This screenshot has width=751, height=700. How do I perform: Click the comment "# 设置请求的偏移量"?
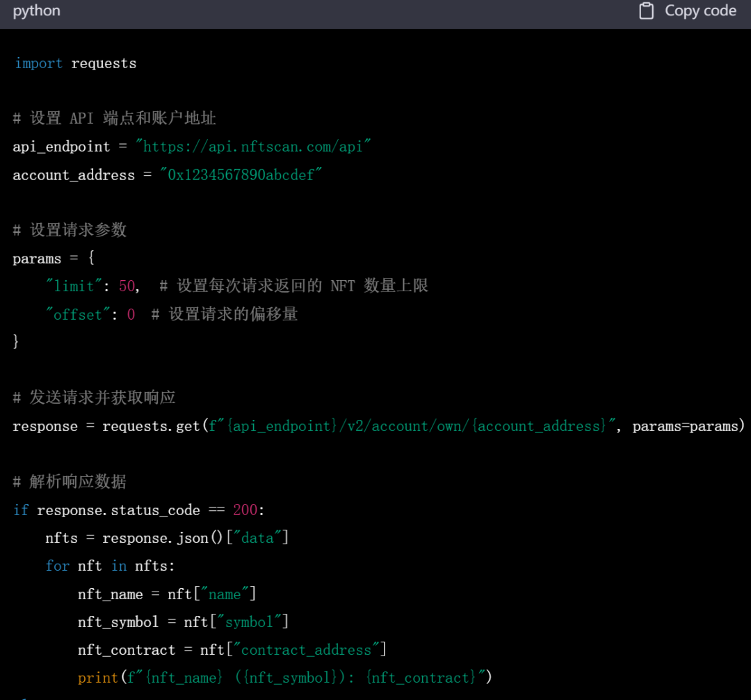pyautogui.click(x=225, y=314)
